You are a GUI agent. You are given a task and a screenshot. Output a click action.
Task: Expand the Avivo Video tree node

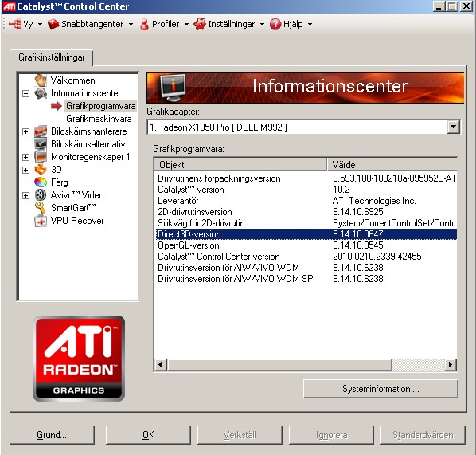[25, 195]
